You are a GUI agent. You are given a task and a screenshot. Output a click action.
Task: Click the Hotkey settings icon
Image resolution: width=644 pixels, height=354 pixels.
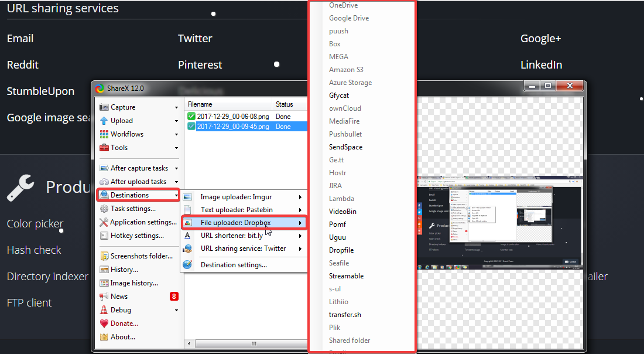coord(104,236)
